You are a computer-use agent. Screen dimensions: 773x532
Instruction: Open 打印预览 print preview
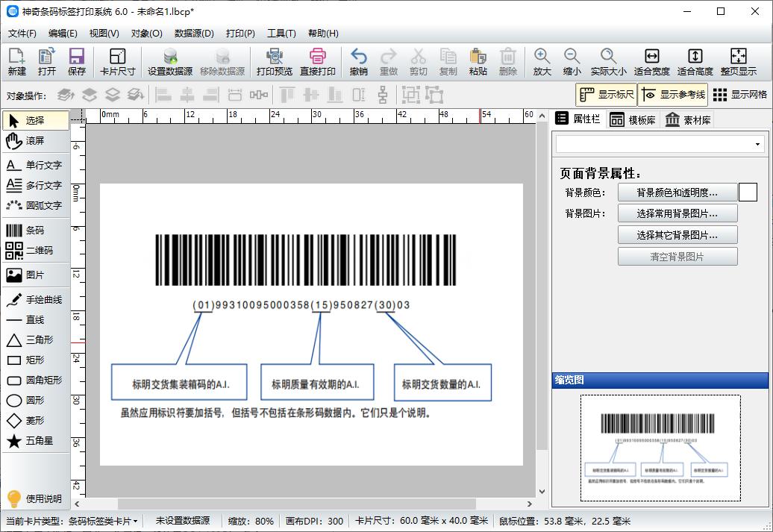[x=273, y=60]
